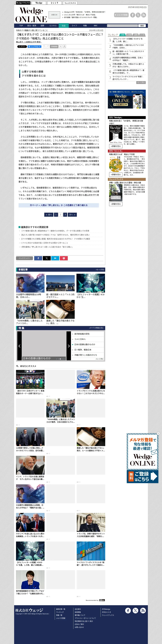
Task: Switch to the ひととき site tab
Action: [54, 3]
